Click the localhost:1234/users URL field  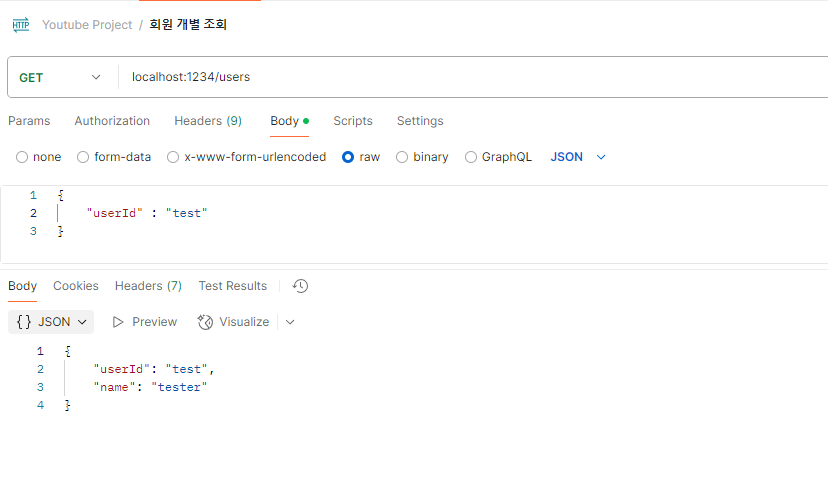191,77
